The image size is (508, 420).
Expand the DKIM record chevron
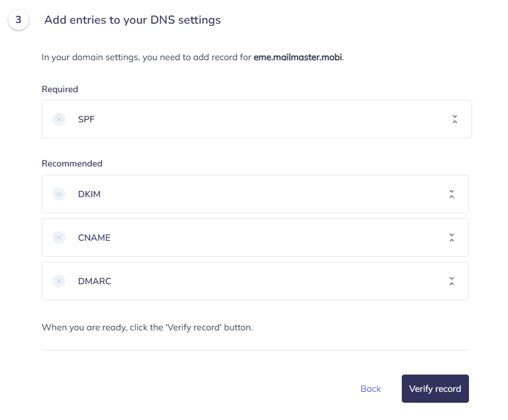tap(452, 194)
